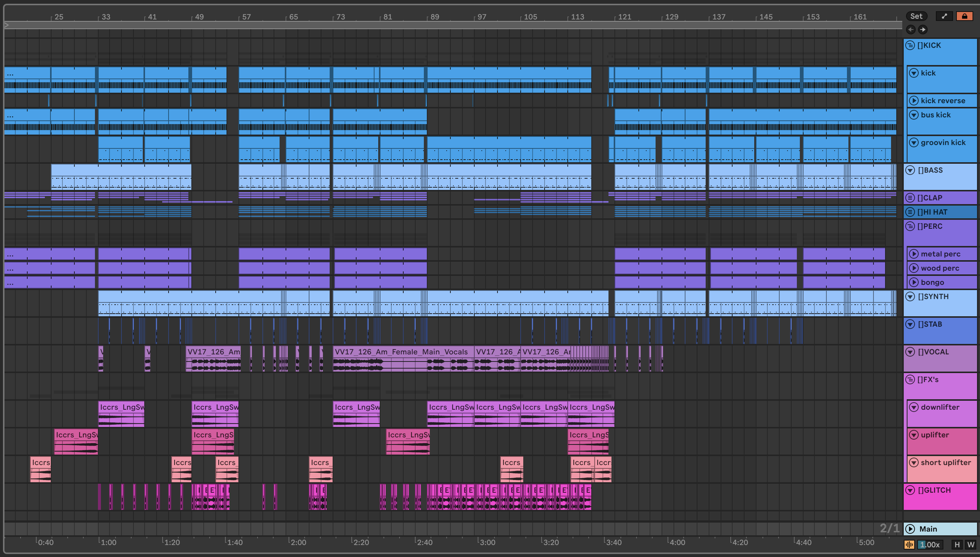Fold the []KICK group track icon
Screen dimensions: 980x557
click(910, 46)
